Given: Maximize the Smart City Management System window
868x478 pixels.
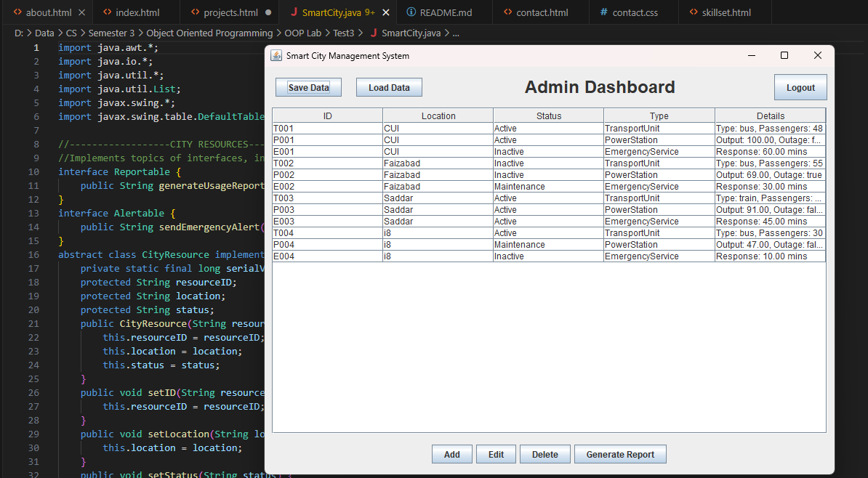Looking at the screenshot, I should tap(784, 55).
